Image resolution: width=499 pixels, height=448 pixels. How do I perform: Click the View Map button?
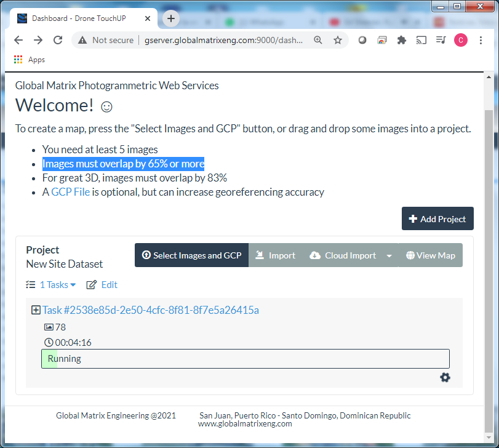[431, 255]
